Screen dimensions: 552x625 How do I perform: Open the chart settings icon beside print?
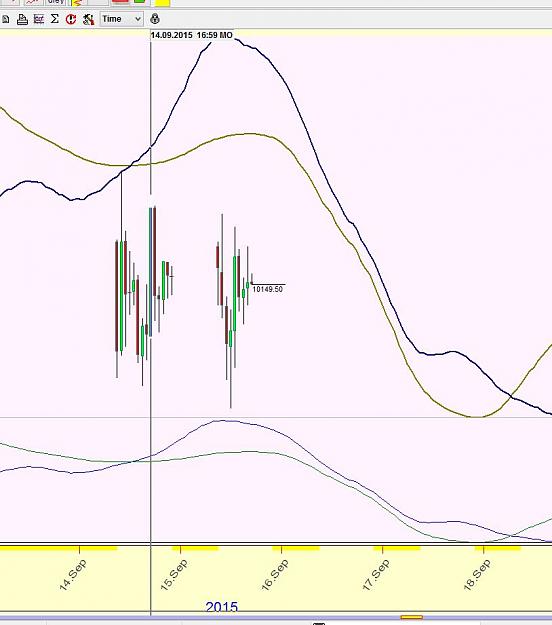coord(39,19)
